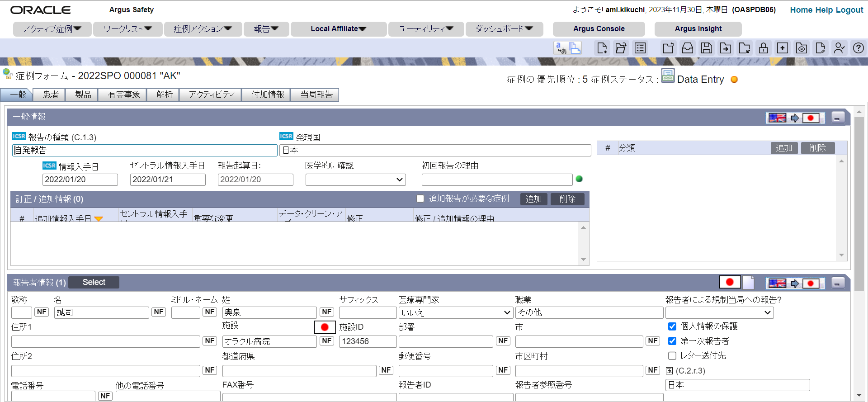This screenshot has width=868, height=402.
Task: Click the document with pencil icon
Action: (x=821, y=48)
